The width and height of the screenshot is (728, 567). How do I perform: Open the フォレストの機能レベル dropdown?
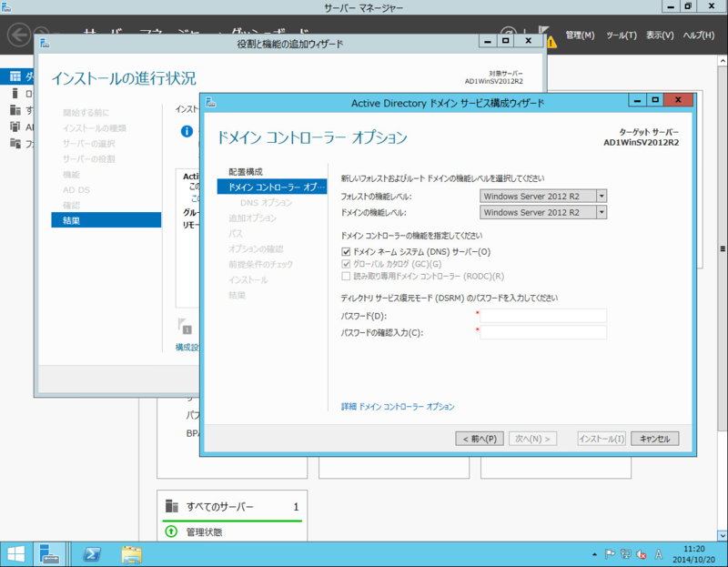(x=602, y=195)
